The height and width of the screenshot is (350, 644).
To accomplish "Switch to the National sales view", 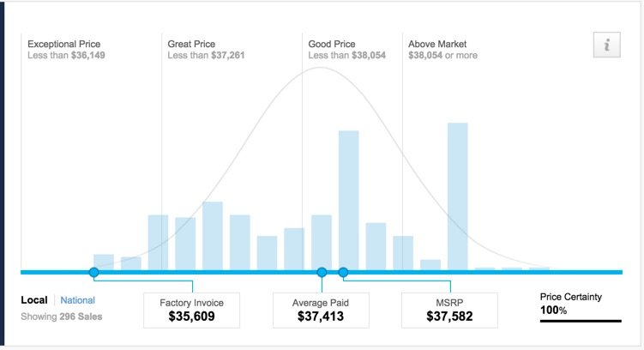I will coord(78,300).
